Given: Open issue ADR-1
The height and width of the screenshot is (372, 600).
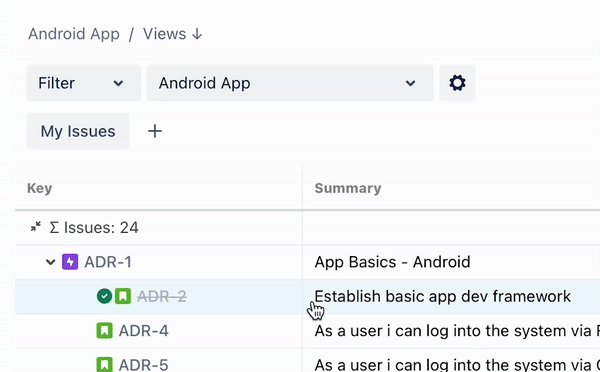Looking at the screenshot, I should pyautogui.click(x=108, y=262).
